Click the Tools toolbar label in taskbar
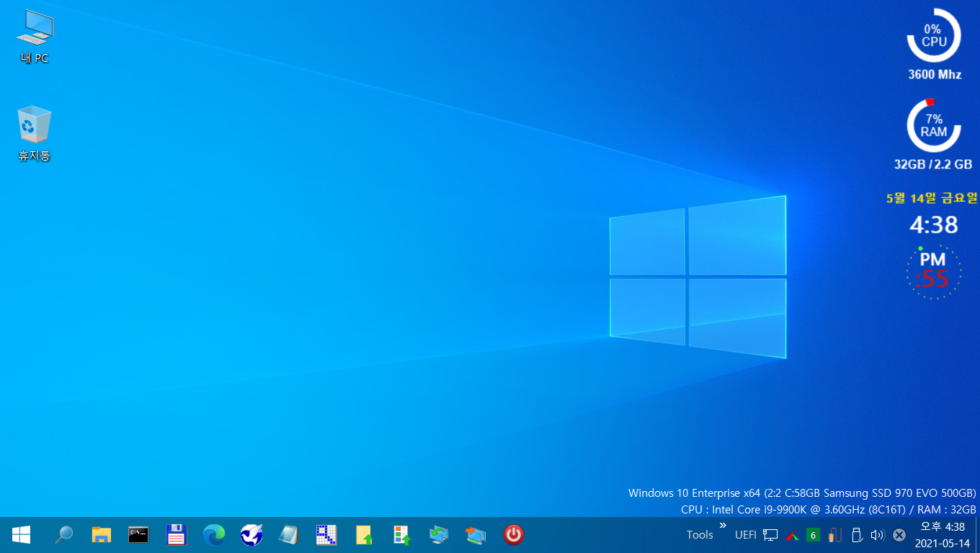This screenshot has height=553, width=980. pos(700,534)
